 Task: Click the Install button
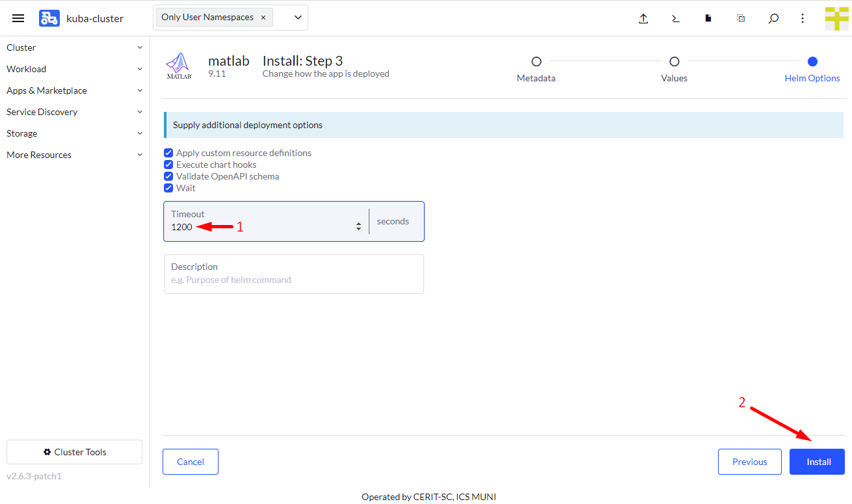(817, 461)
